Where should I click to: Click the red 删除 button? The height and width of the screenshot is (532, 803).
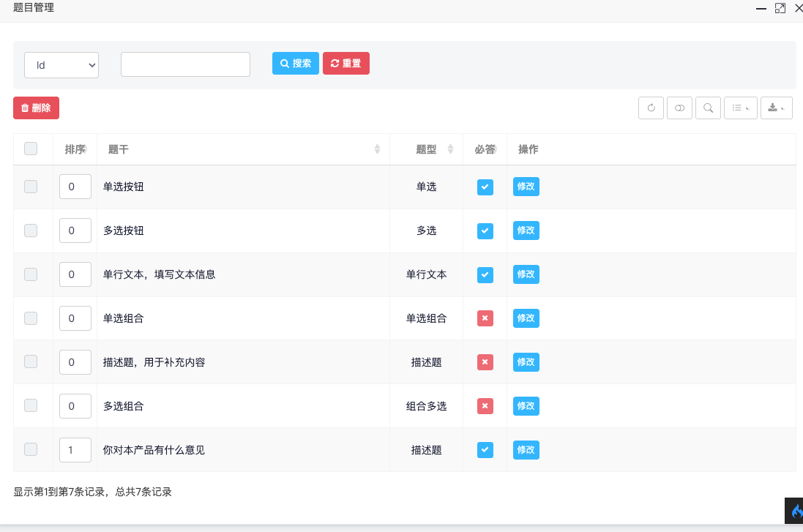36,108
